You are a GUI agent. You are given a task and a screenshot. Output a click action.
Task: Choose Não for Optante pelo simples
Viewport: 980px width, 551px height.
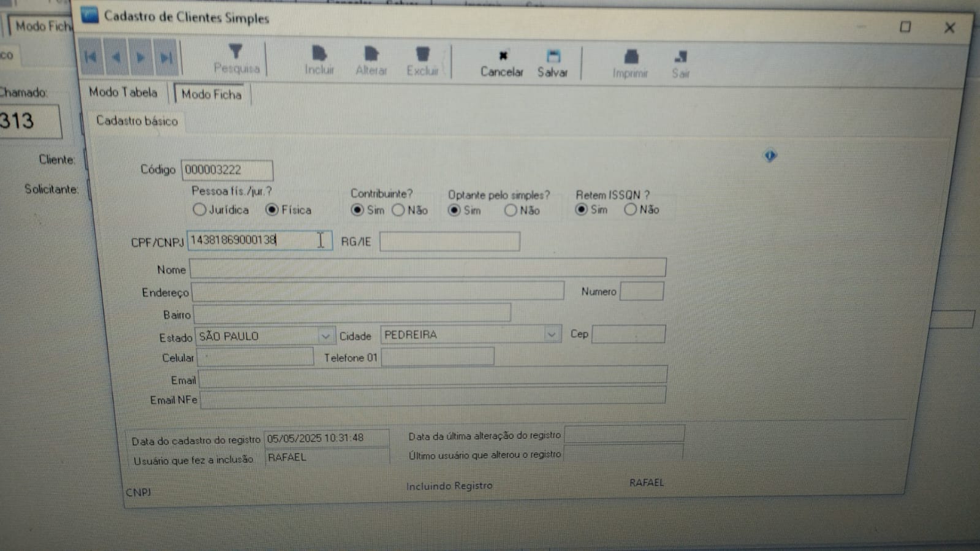(x=511, y=210)
